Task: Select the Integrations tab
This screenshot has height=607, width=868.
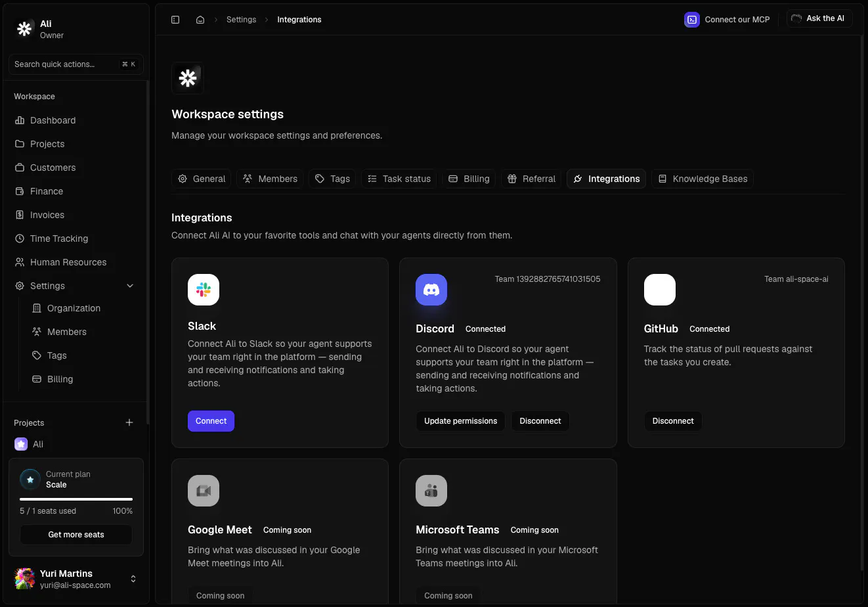Action: (606, 179)
